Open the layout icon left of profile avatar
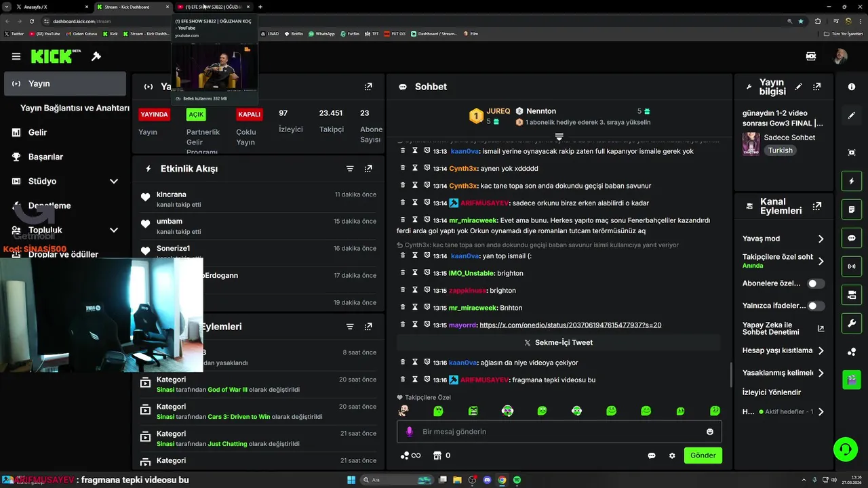Image resolution: width=868 pixels, height=488 pixels. tap(811, 56)
